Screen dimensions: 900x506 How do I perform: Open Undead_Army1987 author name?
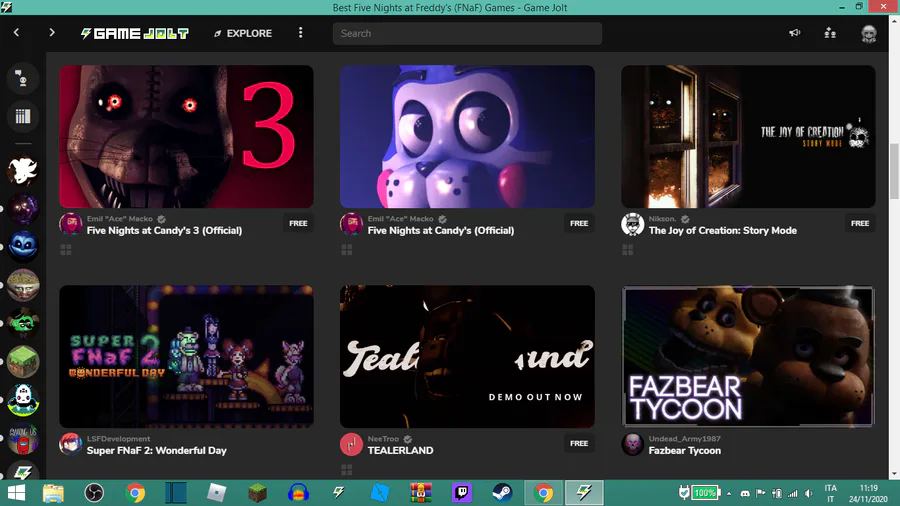[x=685, y=439]
